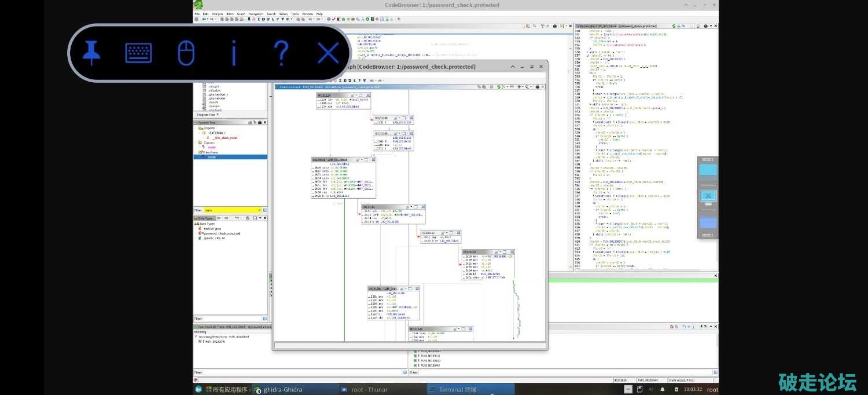Click the notification bell in system tray
868x395 pixels.
(663, 389)
